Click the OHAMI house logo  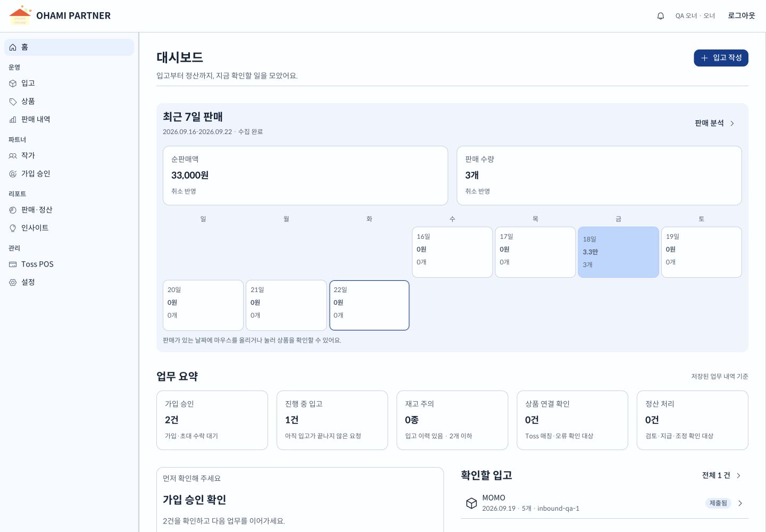pyautogui.click(x=20, y=15)
